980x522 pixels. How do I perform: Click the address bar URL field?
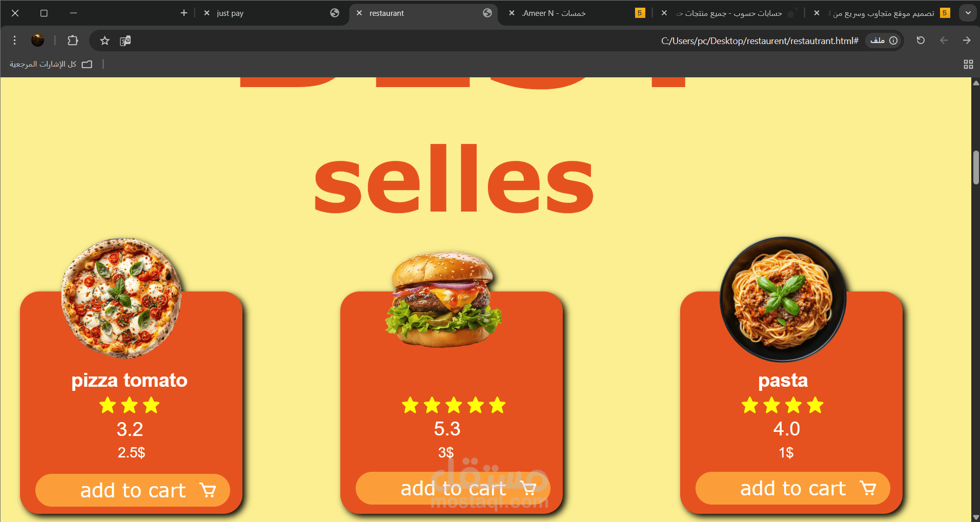tap(497, 40)
